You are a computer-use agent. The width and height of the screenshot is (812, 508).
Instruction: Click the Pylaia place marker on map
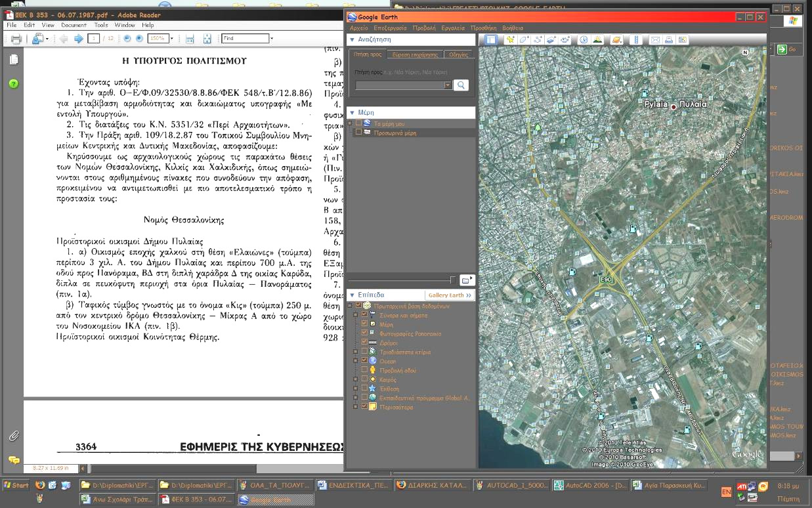673,106
